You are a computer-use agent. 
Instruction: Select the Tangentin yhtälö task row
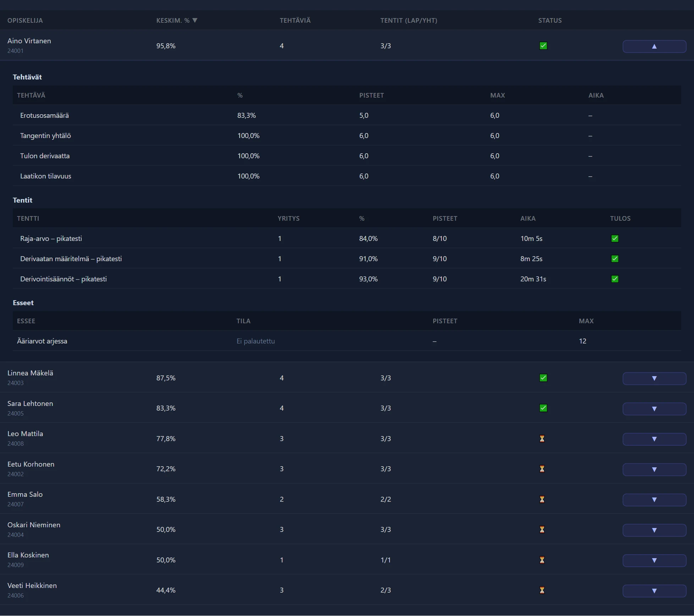pyautogui.click(x=347, y=136)
